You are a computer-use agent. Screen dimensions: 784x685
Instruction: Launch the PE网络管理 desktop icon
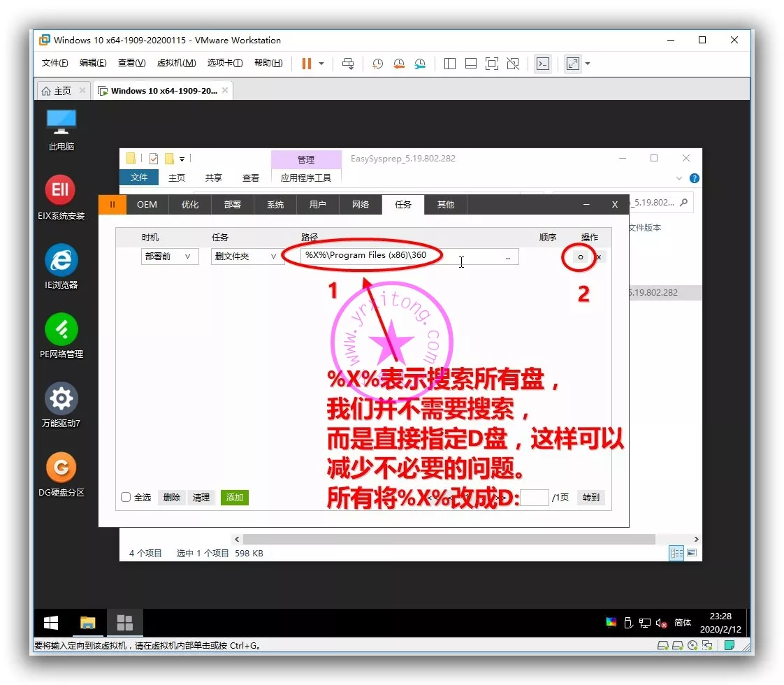click(x=61, y=329)
